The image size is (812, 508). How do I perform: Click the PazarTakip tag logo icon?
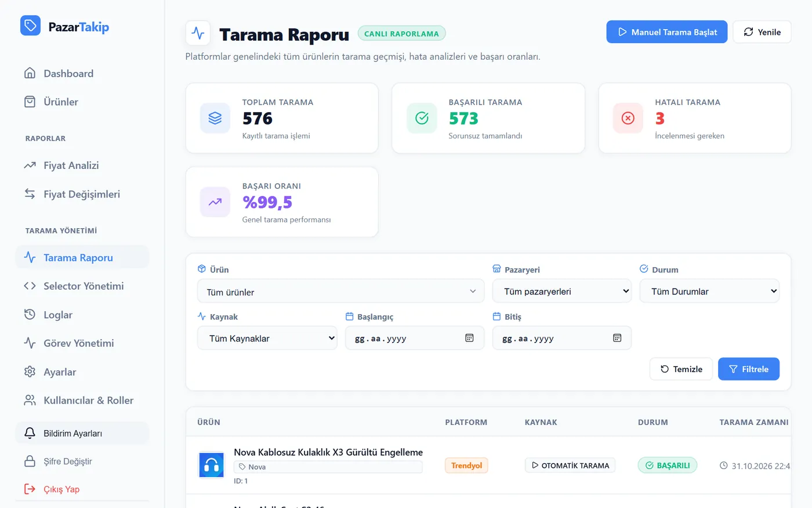pyautogui.click(x=30, y=26)
